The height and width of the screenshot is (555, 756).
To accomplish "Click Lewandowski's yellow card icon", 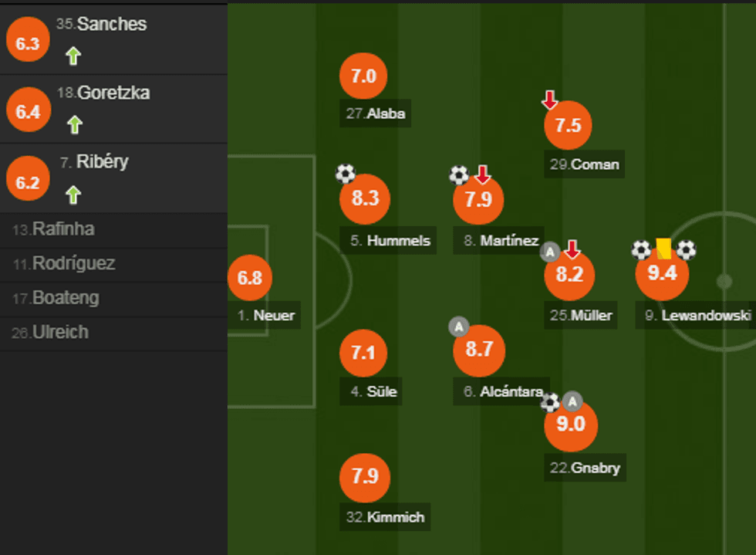I will [663, 248].
